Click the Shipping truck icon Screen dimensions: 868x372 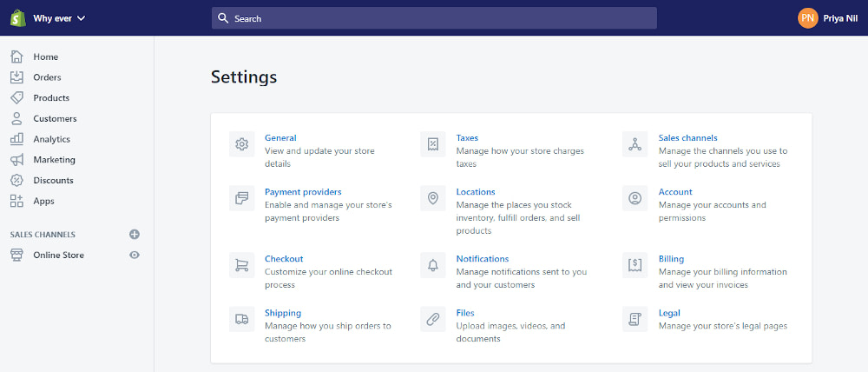242,319
